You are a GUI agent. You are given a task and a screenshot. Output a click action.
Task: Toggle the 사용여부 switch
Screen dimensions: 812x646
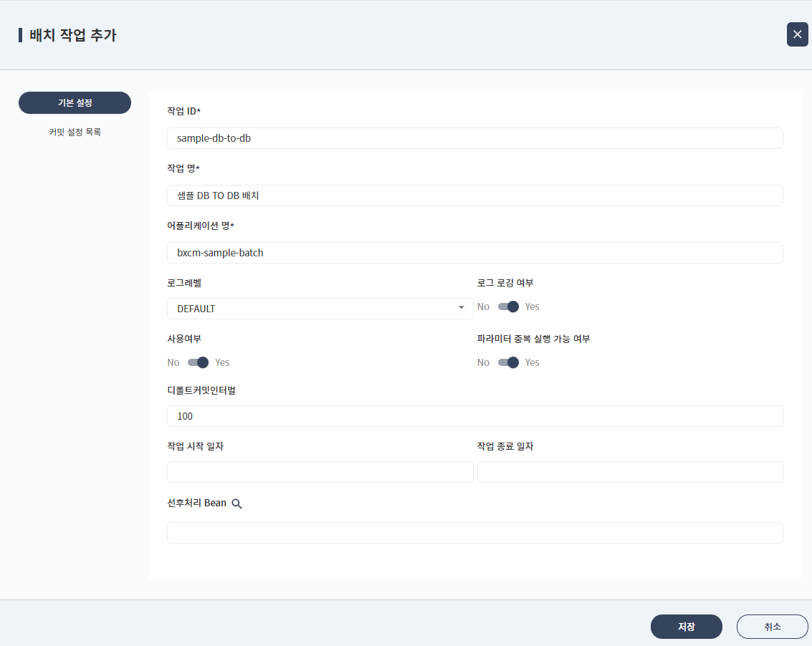pyautogui.click(x=198, y=362)
